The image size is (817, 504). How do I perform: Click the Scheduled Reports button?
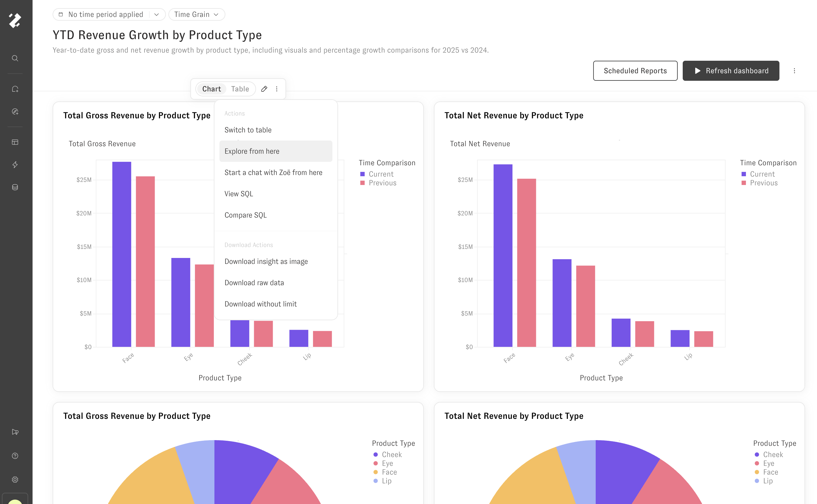635,71
